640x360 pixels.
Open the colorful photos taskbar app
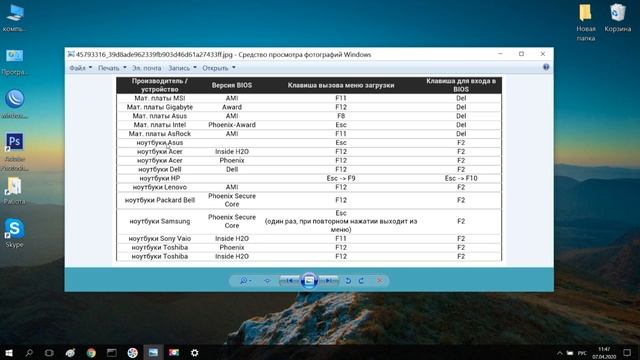tap(174, 353)
